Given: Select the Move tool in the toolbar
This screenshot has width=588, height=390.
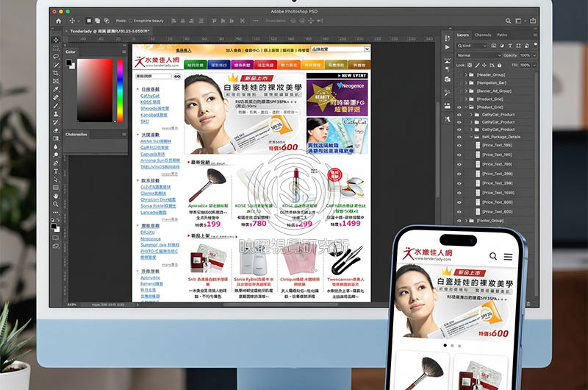Looking at the screenshot, I should tap(56, 40).
